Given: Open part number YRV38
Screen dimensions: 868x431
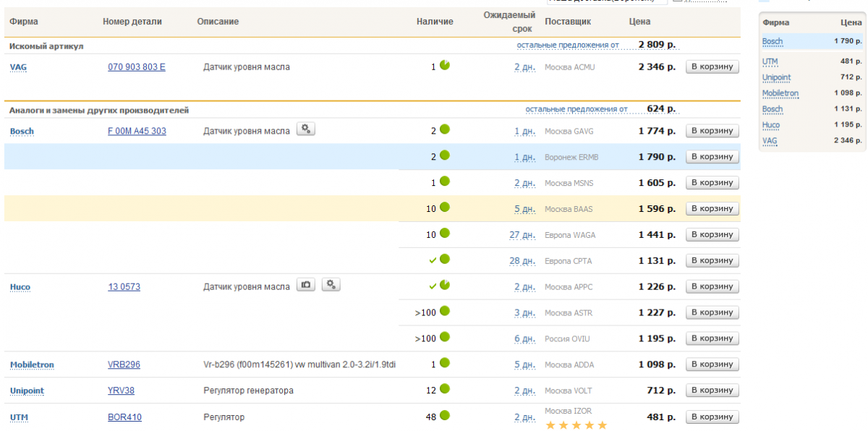Looking at the screenshot, I should tap(122, 391).
